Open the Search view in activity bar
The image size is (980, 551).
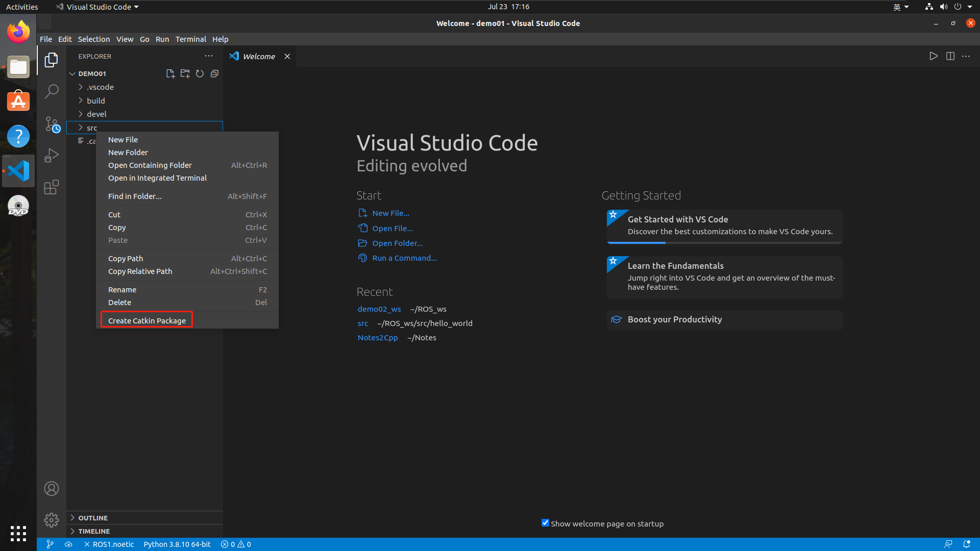52,92
